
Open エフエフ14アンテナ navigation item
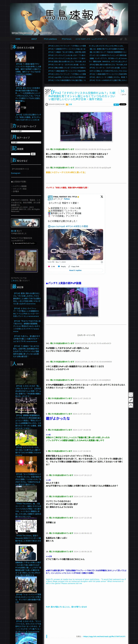coord(83,39)
